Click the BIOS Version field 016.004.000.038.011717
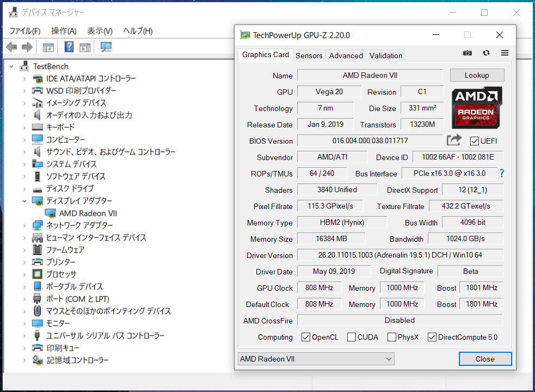The height and width of the screenshot is (392, 535). [x=370, y=140]
